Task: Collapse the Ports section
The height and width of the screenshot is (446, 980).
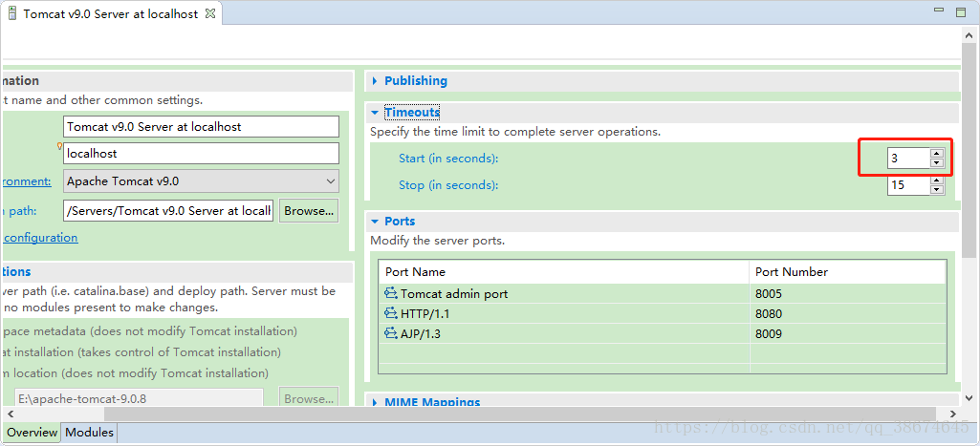Action: point(375,222)
